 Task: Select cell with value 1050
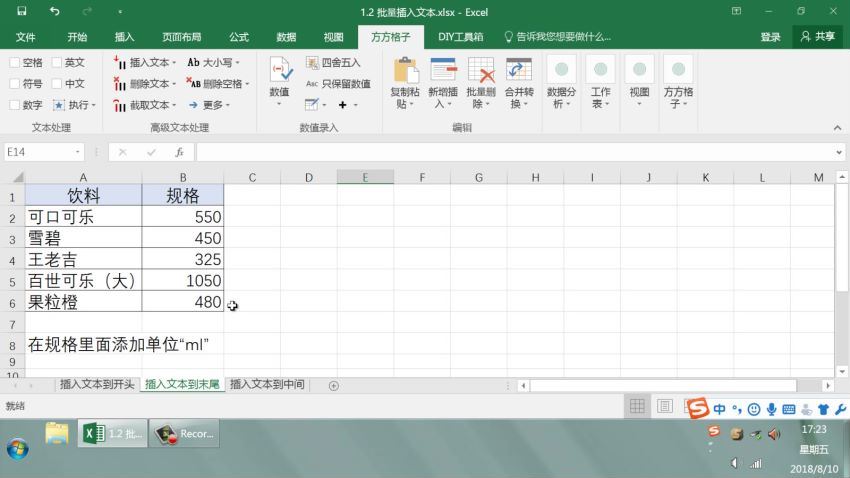pos(183,280)
